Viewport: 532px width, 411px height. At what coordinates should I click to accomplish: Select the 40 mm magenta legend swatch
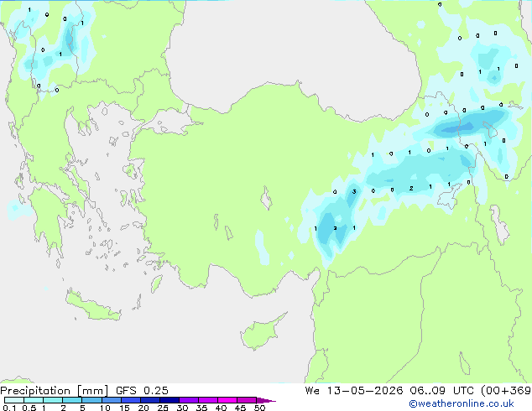pos(227,400)
